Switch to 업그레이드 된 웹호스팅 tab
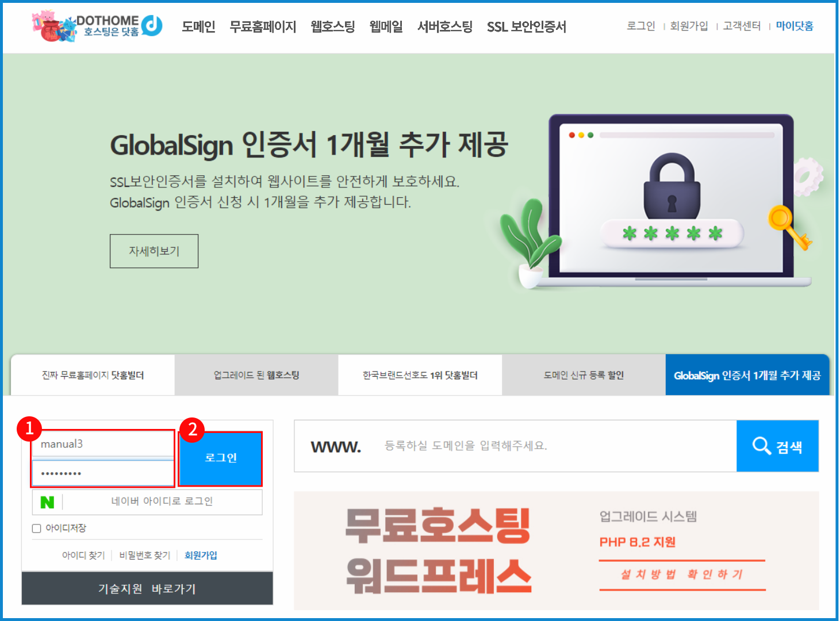840x621 pixels. [256, 375]
